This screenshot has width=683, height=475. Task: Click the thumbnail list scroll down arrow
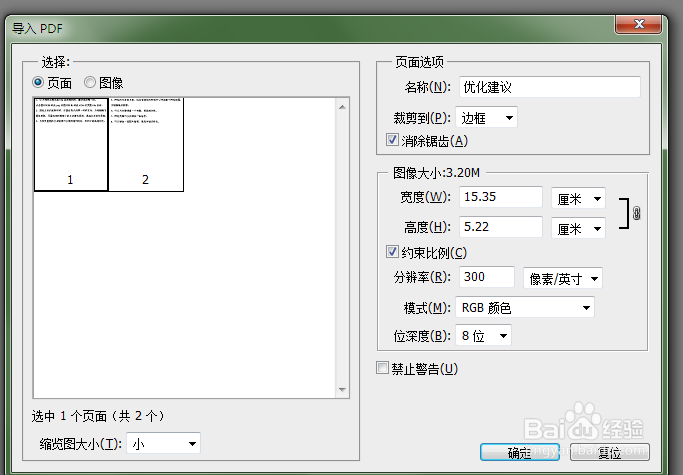tap(342, 390)
